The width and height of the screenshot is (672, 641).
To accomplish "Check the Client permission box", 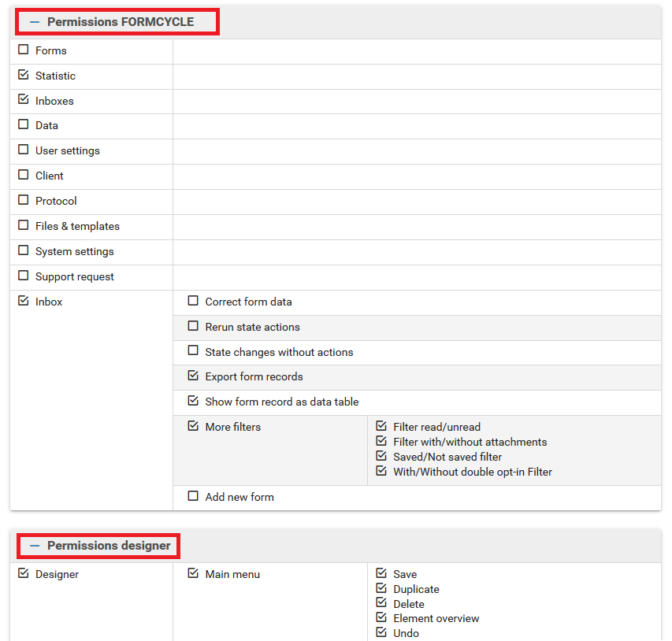I will click(x=24, y=176).
